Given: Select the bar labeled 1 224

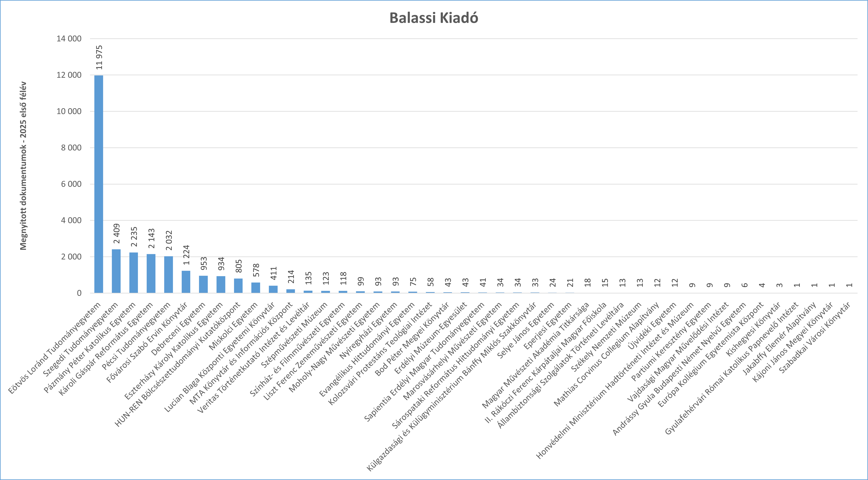Looking at the screenshot, I should (x=186, y=282).
